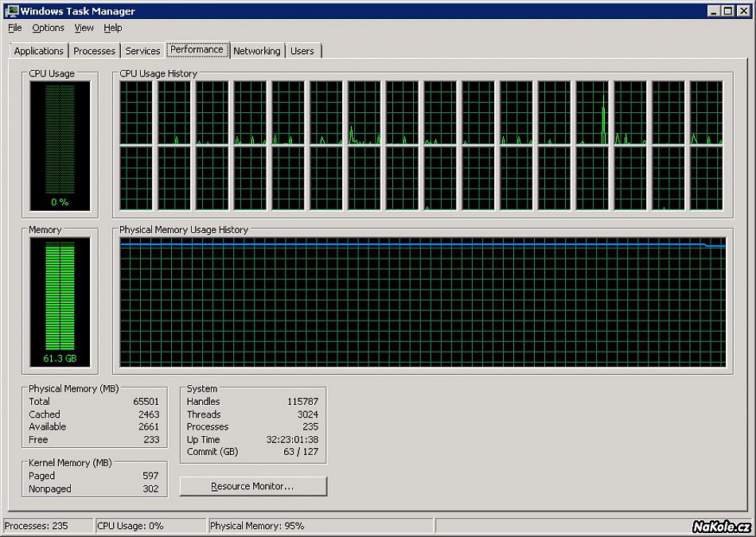Click the Nonpaged label
Viewport: 756px width, 537px height.
pos(50,488)
